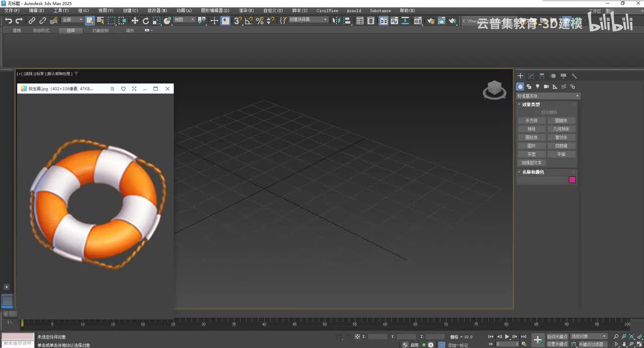This screenshot has height=348, width=644.
Task: Toggle Auto Key (自动关键点) mode
Action: point(557,336)
